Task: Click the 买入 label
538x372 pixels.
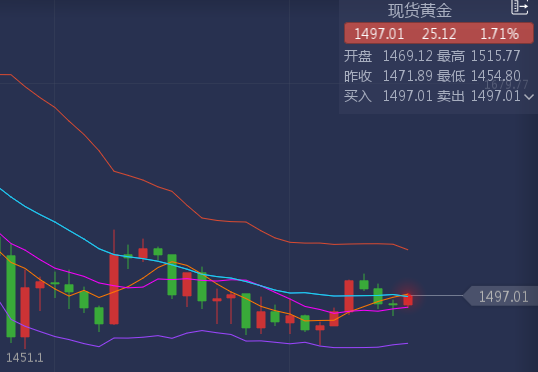Action: [x=358, y=96]
